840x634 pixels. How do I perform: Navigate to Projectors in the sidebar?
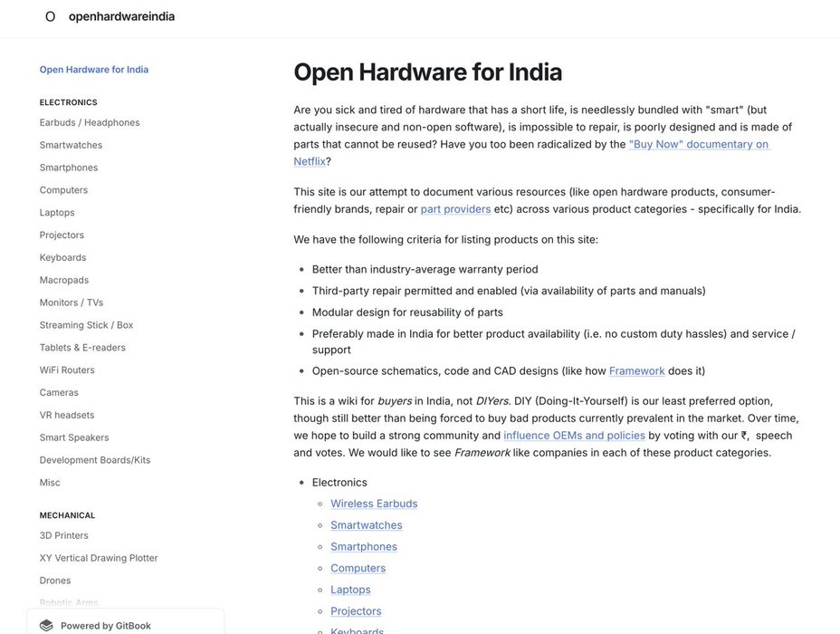(x=62, y=235)
